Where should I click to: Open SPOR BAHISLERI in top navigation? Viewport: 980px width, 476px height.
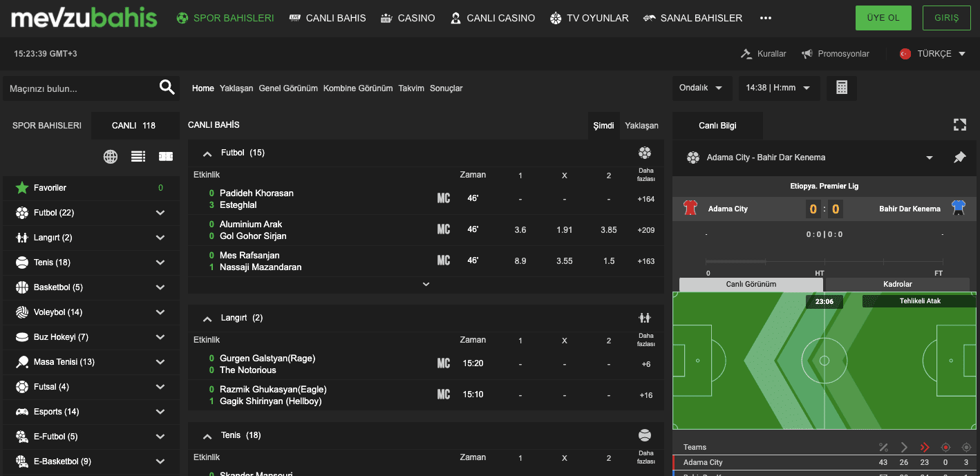tap(225, 19)
